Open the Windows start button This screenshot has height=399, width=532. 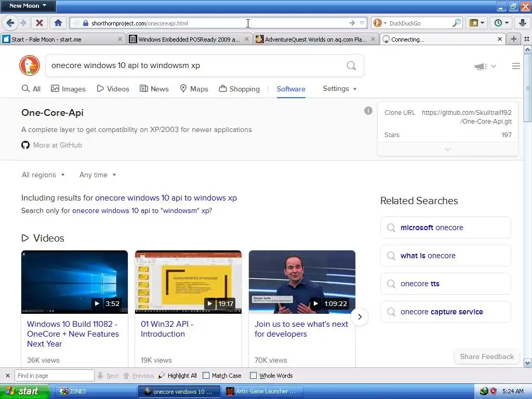[x=24, y=391]
